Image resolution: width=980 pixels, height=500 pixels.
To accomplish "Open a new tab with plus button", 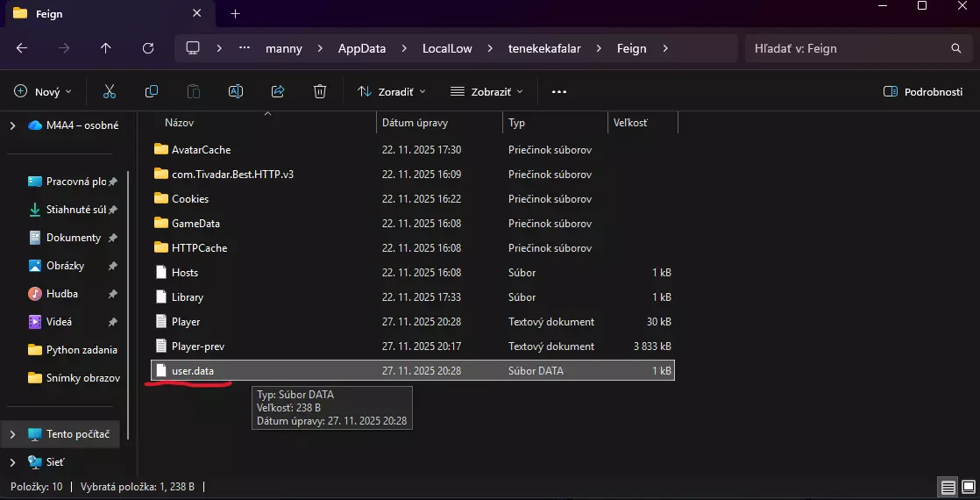I will [x=235, y=13].
